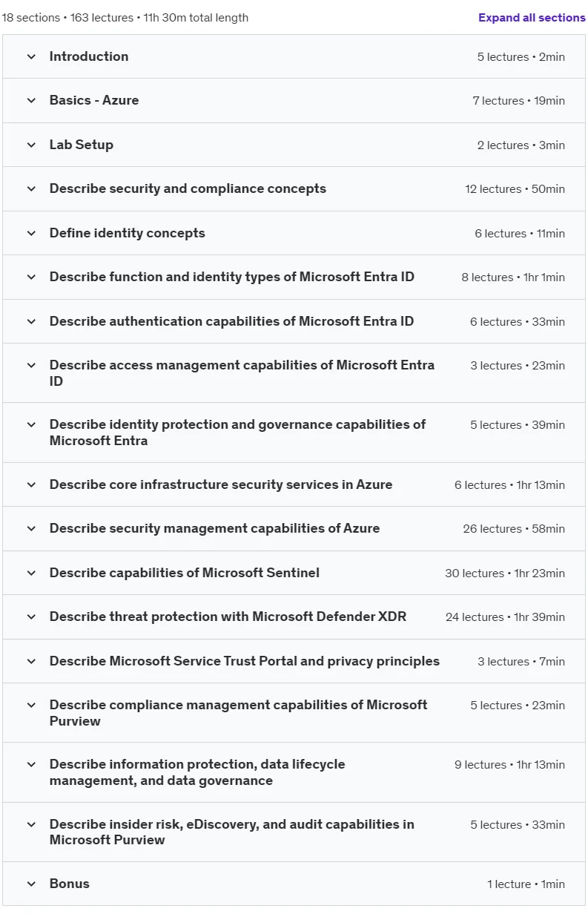Select 'Describe security and compliance concepts' title
Viewport: 588px width, 917px height.
(x=188, y=188)
